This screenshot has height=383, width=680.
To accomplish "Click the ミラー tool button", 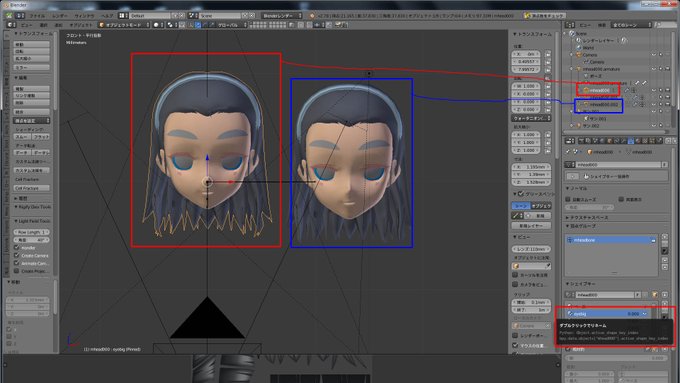I will pos(32,67).
